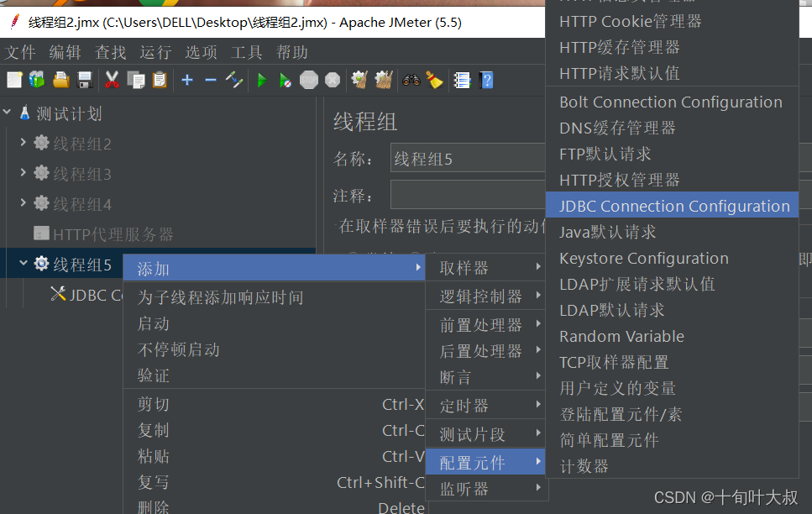Click the New test plan toolbar icon
The height and width of the screenshot is (514, 812).
pos(14,81)
